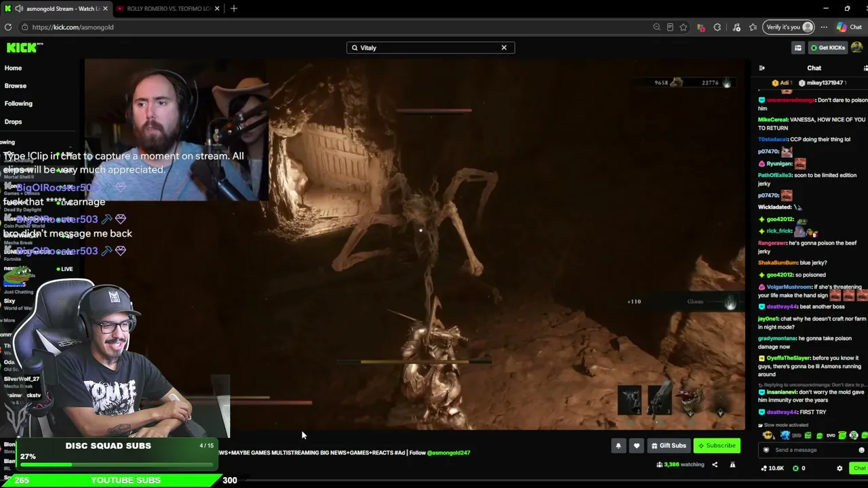Focus the address bar with kick.com/asmongold
Image resolution: width=868 pixels, height=488 pixels.
pos(332,27)
